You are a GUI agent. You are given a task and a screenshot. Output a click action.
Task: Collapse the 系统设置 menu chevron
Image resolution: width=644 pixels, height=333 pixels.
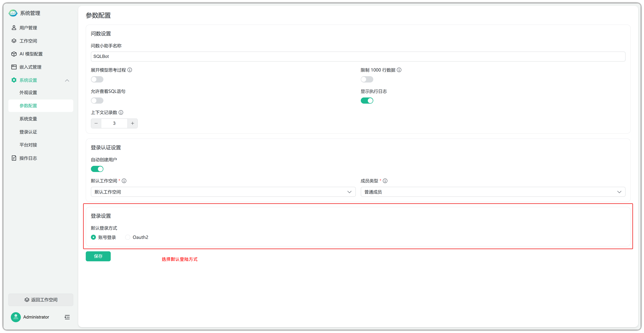pos(67,81)
